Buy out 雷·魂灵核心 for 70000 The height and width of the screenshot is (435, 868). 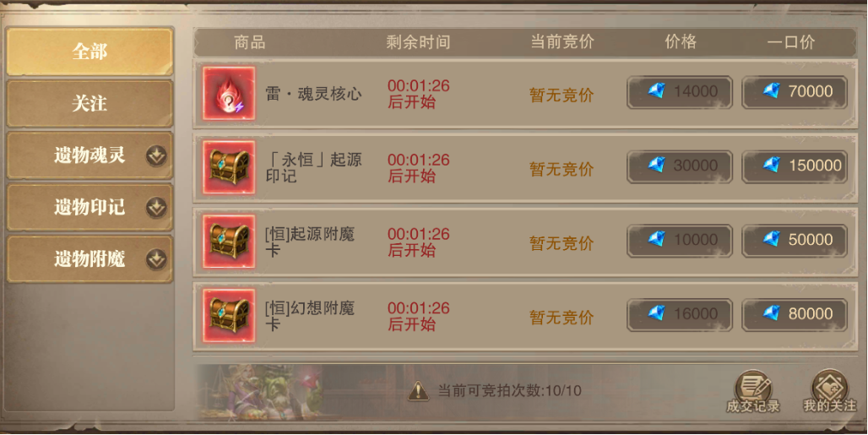tap(795, 92)
